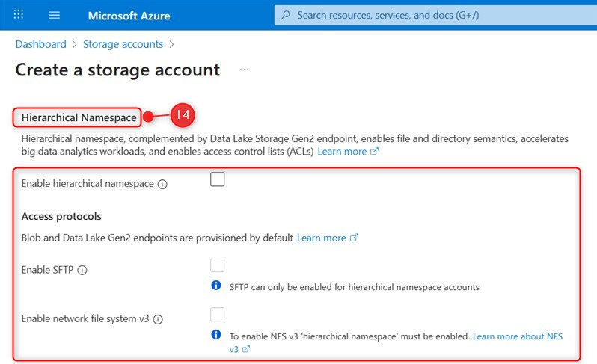Go to Dashboard breadcrumb

(x=41, y=44)
